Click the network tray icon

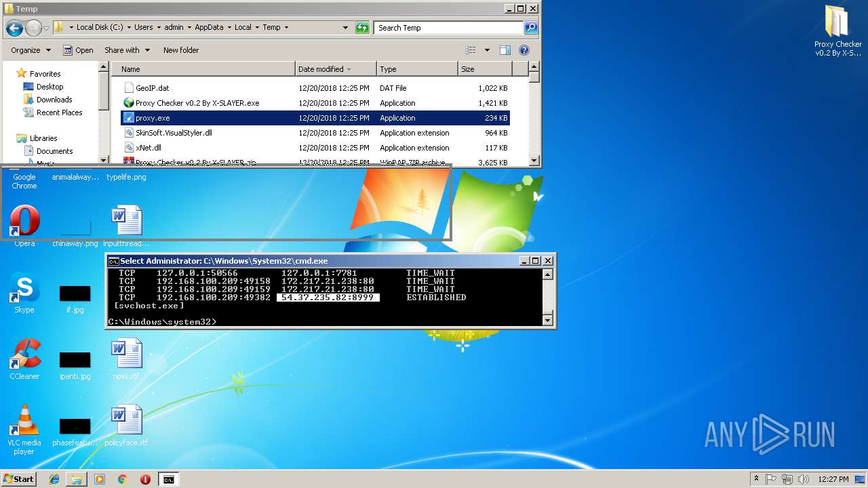787,479
